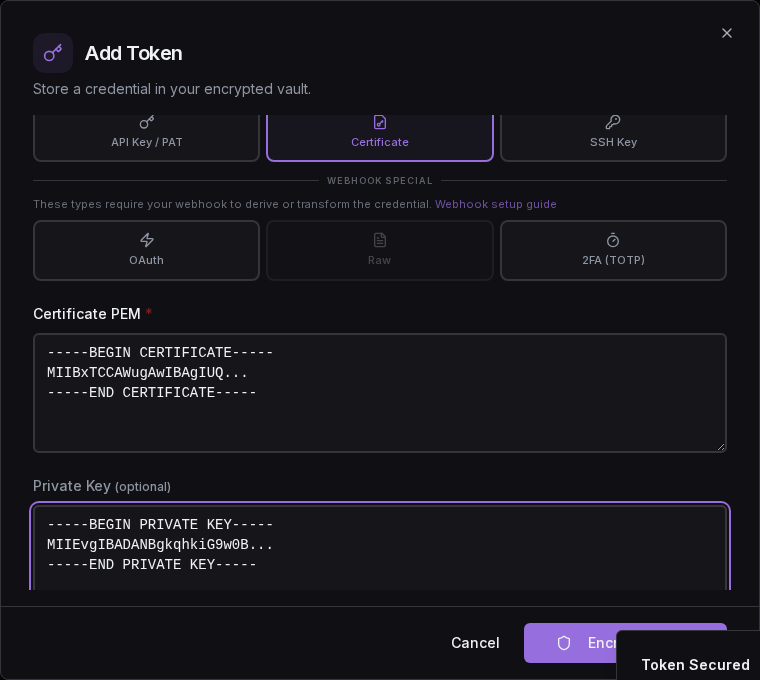Click the Certificate file icon

coord(380,122)
